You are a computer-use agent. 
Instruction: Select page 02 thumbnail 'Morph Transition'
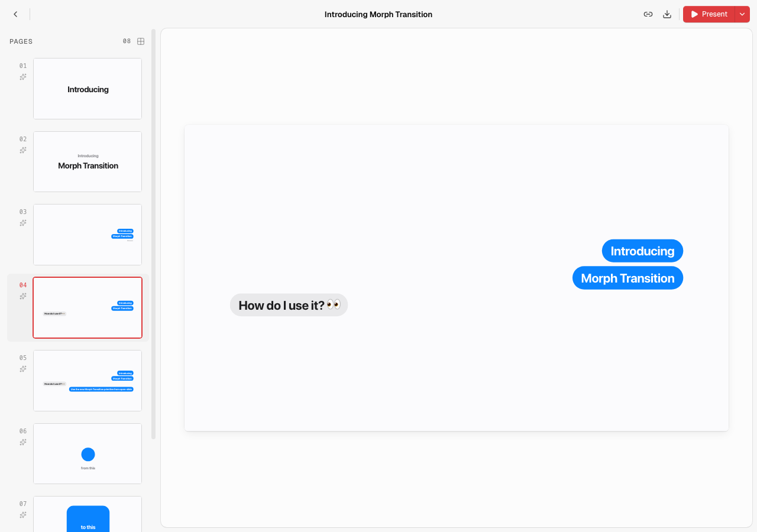pyautogui.click(x=88, y=161)
